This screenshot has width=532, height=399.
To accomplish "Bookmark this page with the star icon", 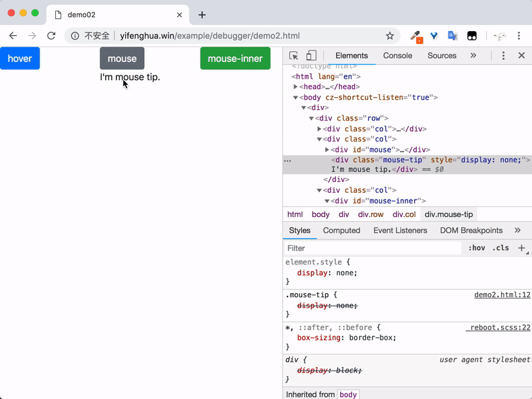I will 390,36.
